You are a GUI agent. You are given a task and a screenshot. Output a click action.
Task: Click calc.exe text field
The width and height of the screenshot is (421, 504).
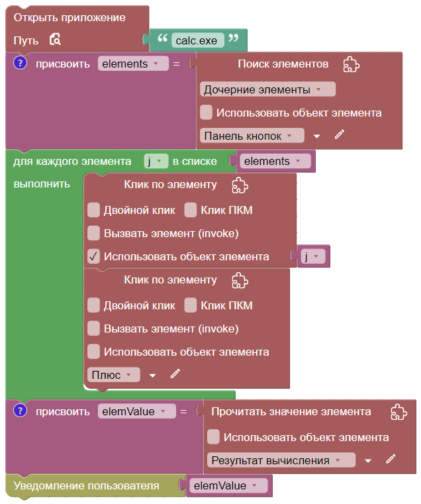point(198,40)
